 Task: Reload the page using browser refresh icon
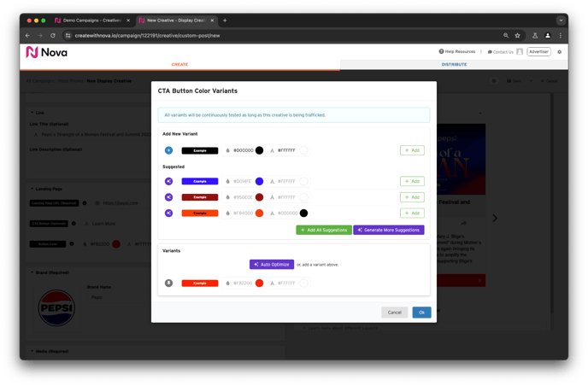(x=53, y=36)
